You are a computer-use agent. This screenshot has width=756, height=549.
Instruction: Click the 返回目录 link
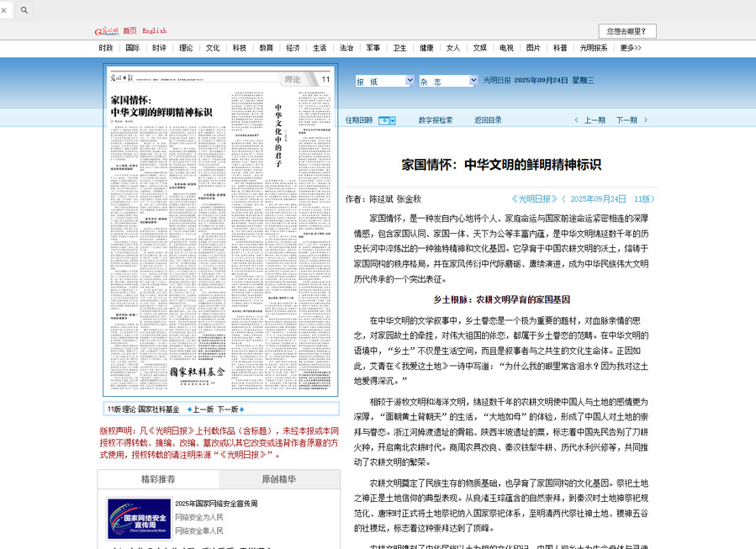[x=488, y=120]
